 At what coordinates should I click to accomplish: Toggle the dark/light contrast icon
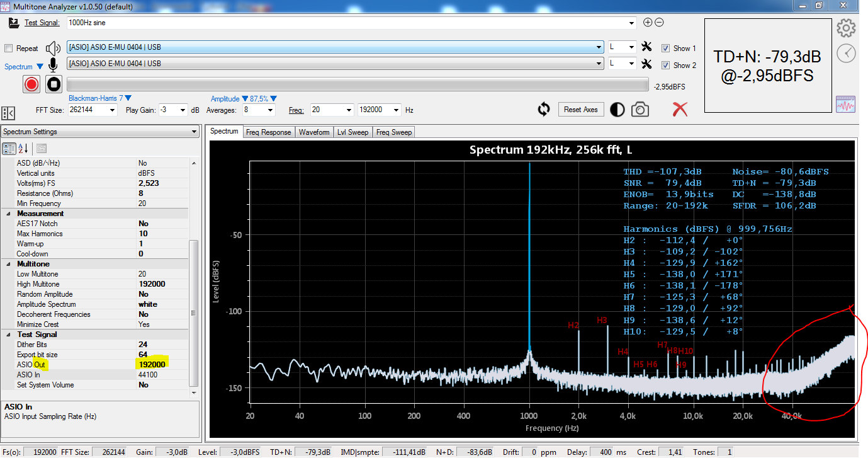[617, 110]
